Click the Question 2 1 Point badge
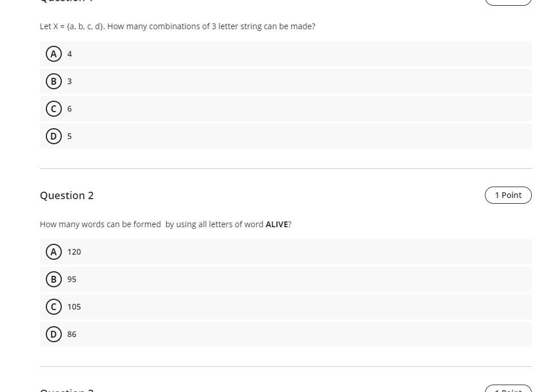This screenshot has width=541, height=392. [508, 195]
